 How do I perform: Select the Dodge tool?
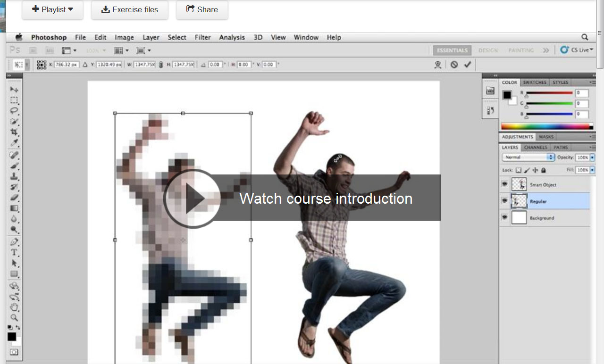(x=14, y=230)
